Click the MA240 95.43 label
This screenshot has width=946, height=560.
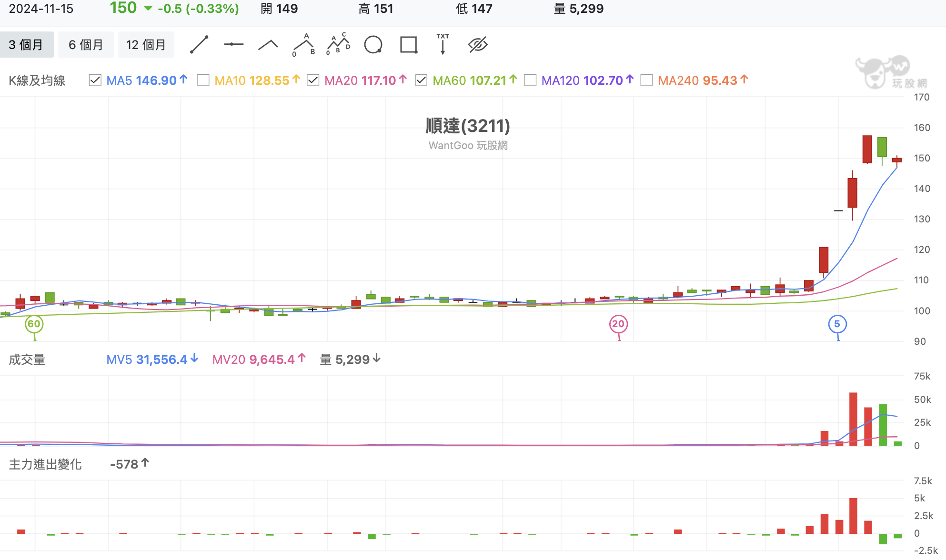tap(704, 80)
